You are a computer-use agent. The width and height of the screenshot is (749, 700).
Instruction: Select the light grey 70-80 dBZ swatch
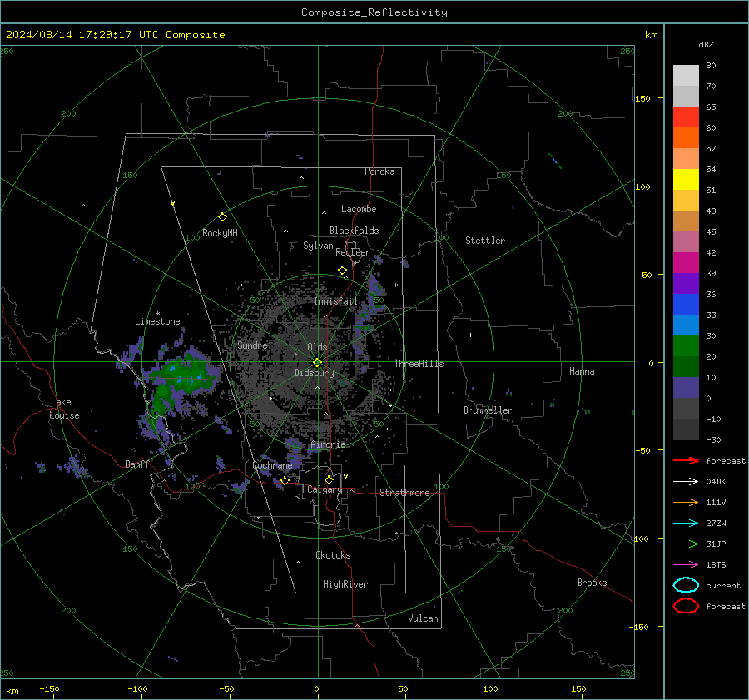(686, 76)
